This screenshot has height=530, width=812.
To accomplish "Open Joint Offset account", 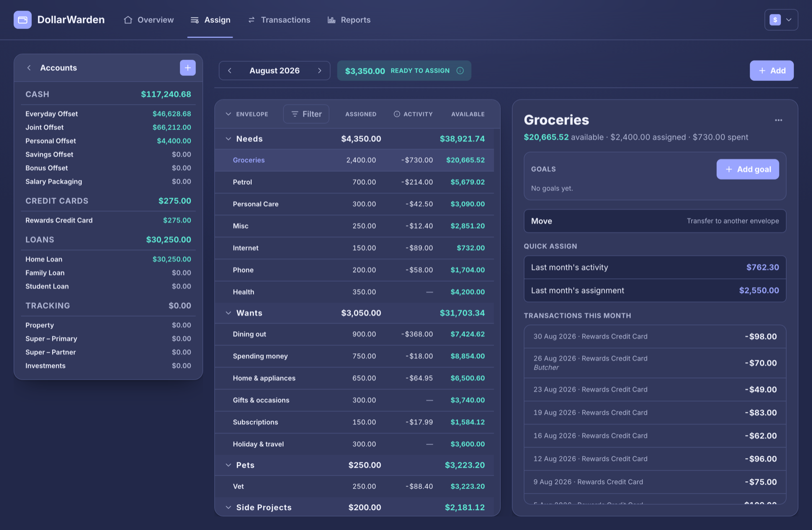I will tap(108, 127).
